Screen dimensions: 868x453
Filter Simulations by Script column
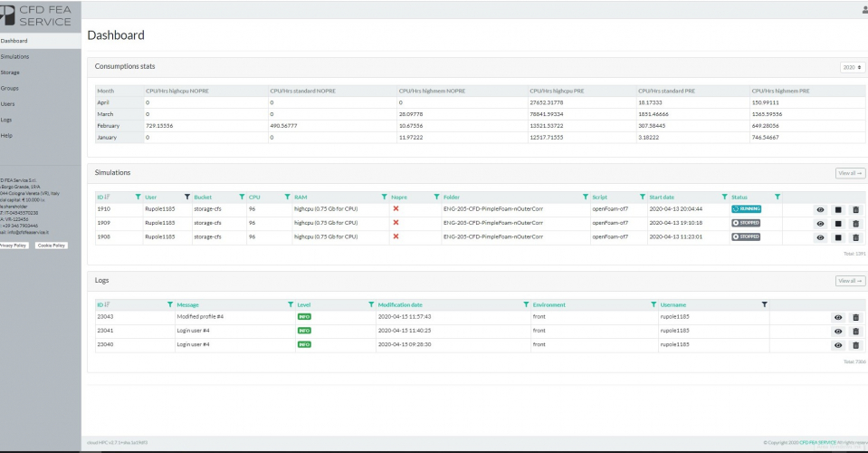[642, 197]
